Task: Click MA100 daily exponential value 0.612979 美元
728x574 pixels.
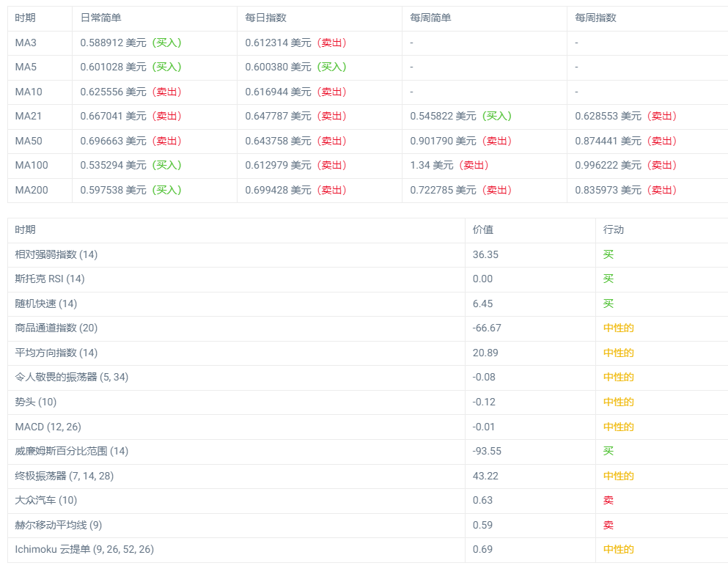Action: point(278,166)
